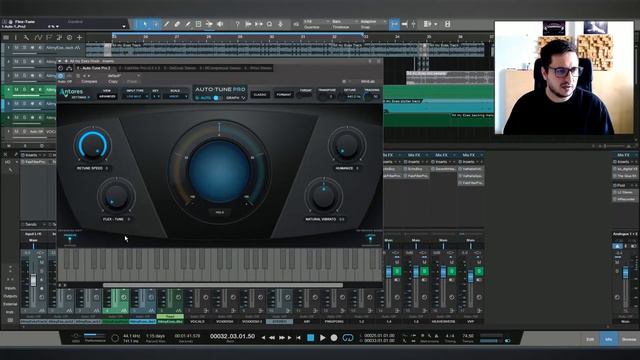Show automation using the curve icon above tracks

38,38
